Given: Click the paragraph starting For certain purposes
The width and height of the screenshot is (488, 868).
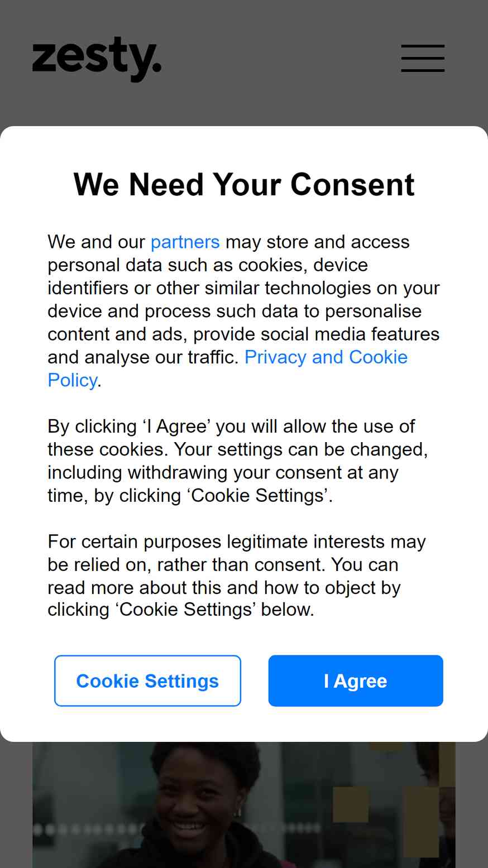Looking at the screenshot, I should tap(237, 576).
